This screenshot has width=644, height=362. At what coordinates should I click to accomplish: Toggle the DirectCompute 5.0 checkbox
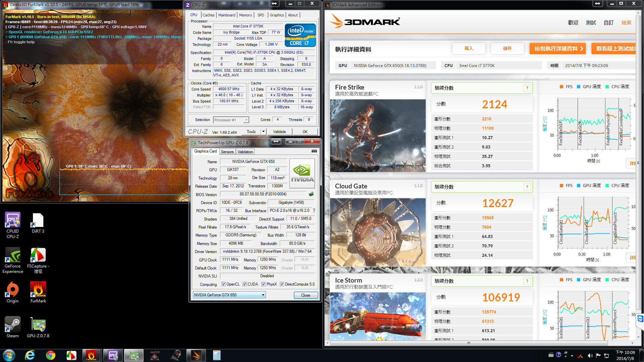pos(282,284)
